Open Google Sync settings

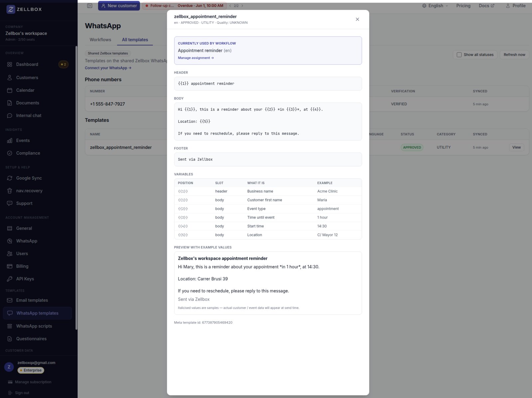tap(29, 178)
